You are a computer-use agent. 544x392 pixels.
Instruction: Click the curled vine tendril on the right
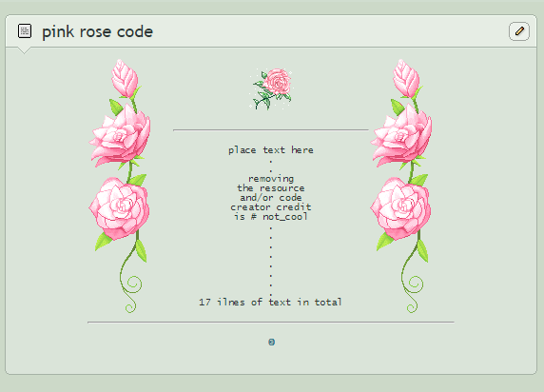pos(413,289)
